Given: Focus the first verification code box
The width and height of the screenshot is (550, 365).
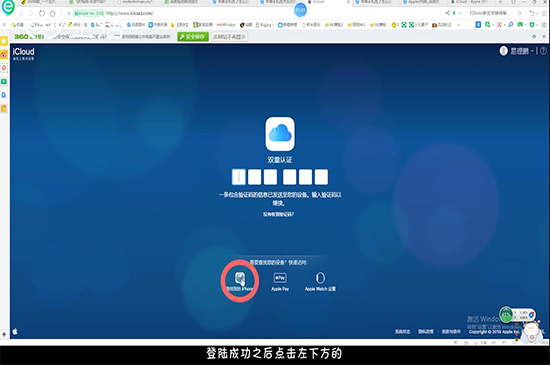Looking at the screenshot, I should [x=239, y=177].
